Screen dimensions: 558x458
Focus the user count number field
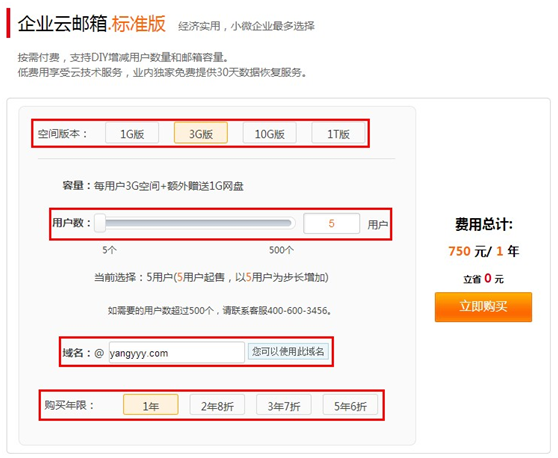pyautogui.click(x=331, y=223)
